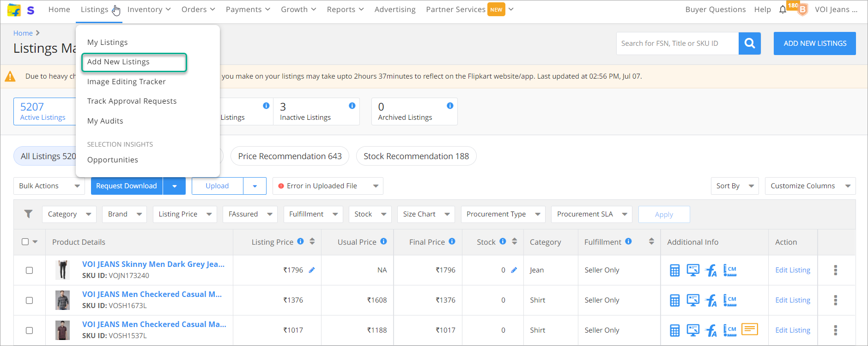868x346 pixels.
Task: Click the Request Download button
Action: 127,186
